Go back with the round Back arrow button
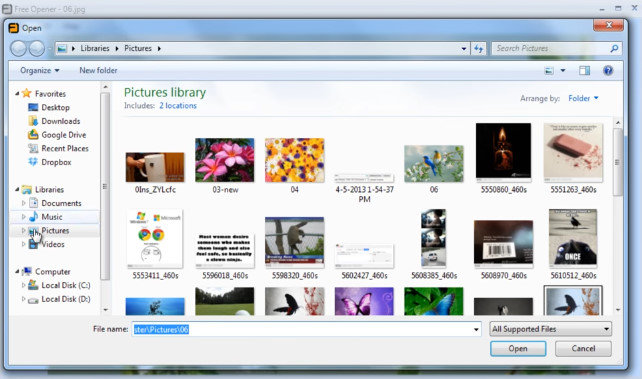The width and height of the screenshot is (642, 379). [x=18, y=49]
